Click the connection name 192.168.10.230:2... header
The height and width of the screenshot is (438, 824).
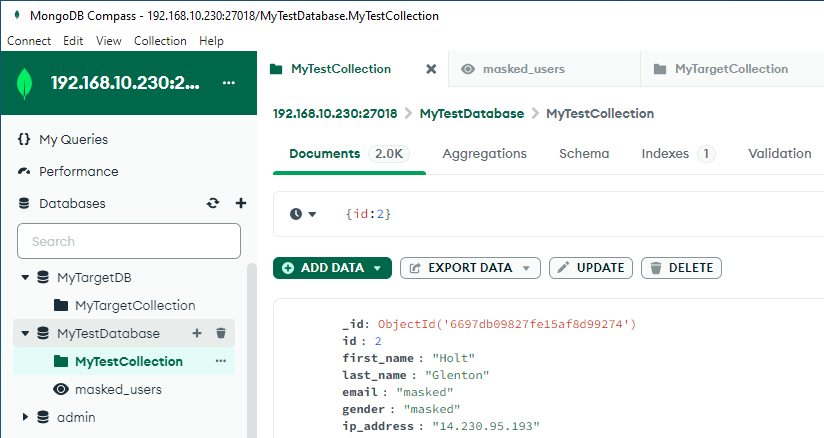click(125, 83)
